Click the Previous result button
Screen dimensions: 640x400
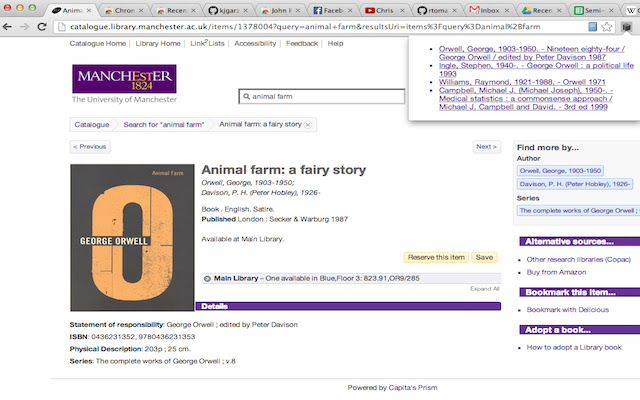tap(90, 147)
